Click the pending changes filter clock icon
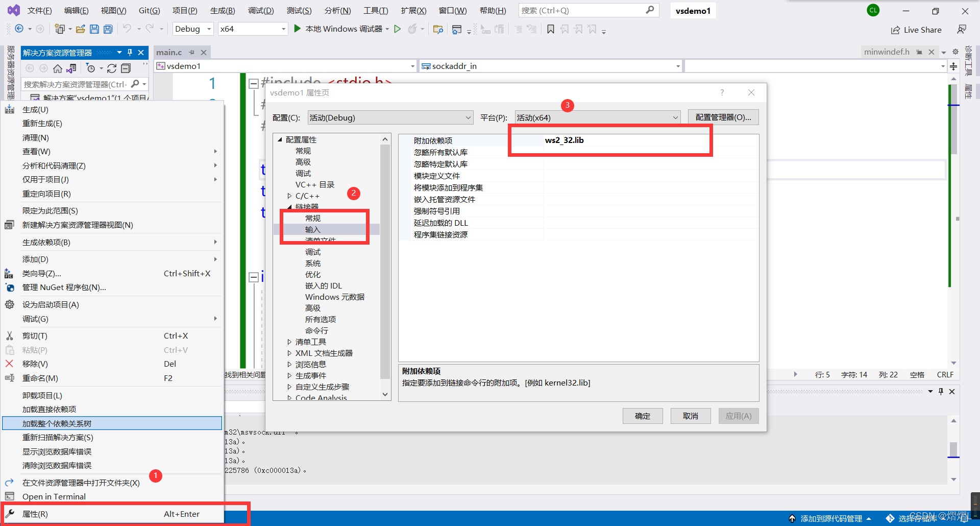 click(x=91, y=68)
